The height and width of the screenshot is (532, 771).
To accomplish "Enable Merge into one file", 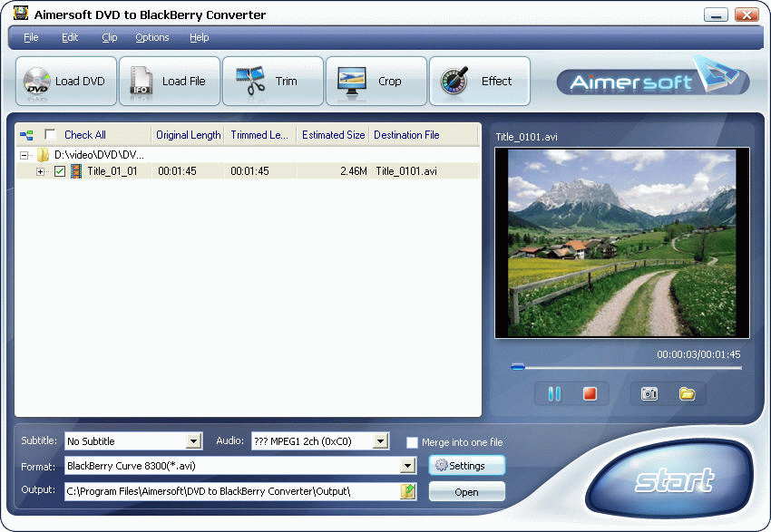I will coord(413,442).
